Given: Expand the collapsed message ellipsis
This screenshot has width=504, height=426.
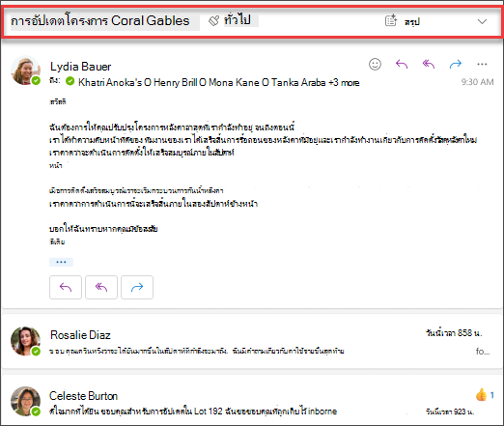Looking at the screenshot, I should click(61, 262).
